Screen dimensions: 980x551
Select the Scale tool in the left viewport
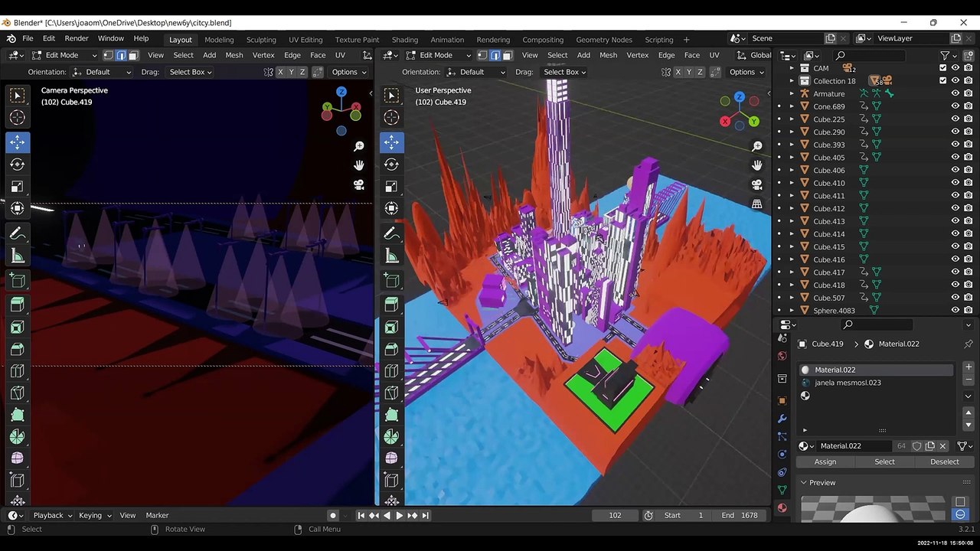click(x=17, y=187)
